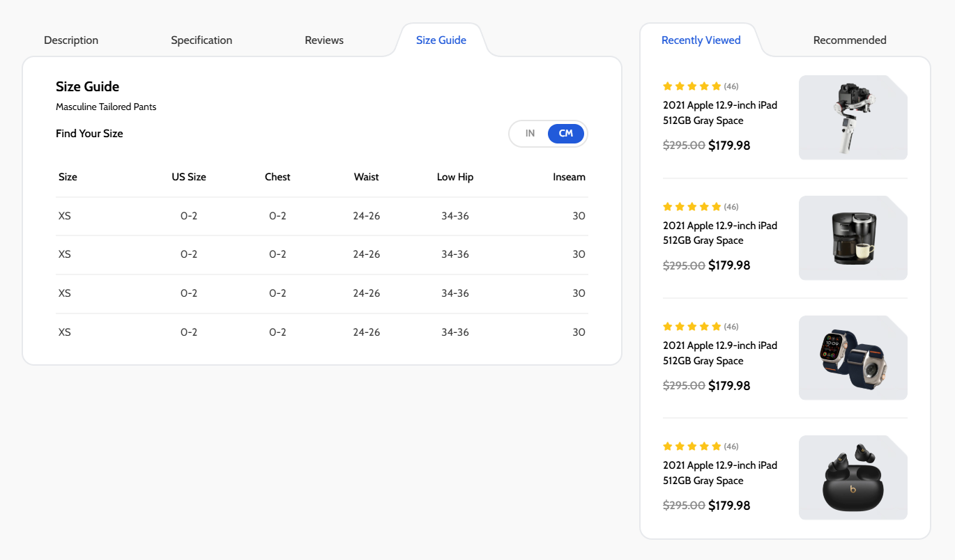
Task: Select the CM unit option
Action: [565, 134]
